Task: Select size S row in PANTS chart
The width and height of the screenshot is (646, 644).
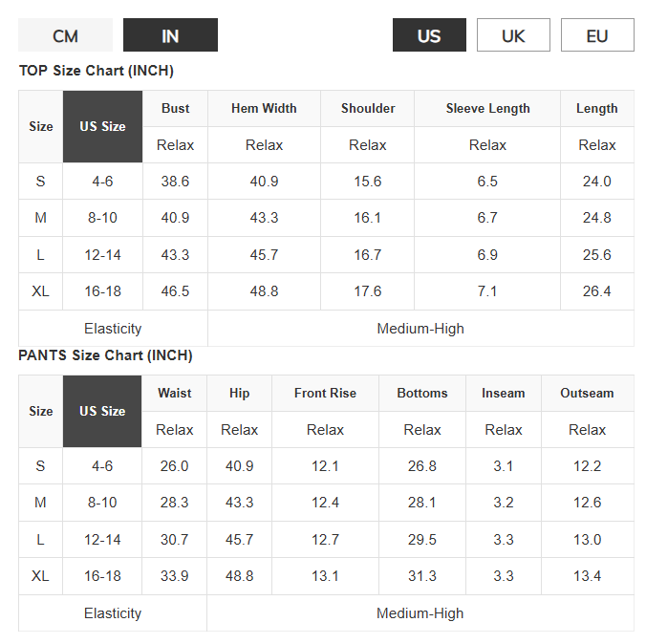Action: click(326, 466)
